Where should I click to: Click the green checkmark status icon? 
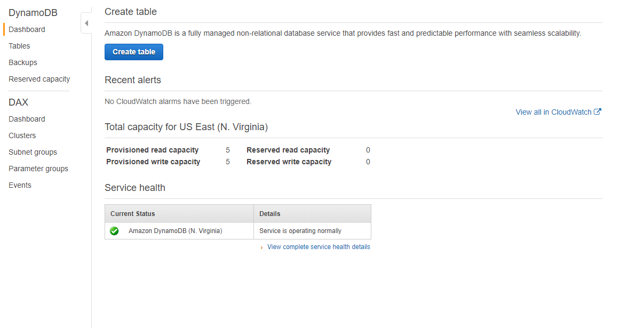point(114,231)
